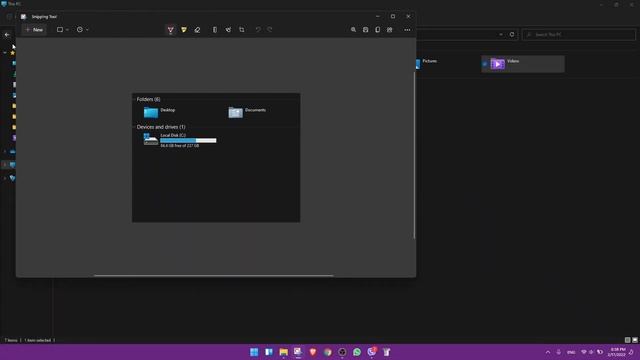Open the snipping mode dropdown
This screenshot has height=360, width=640.
[62, 30]
